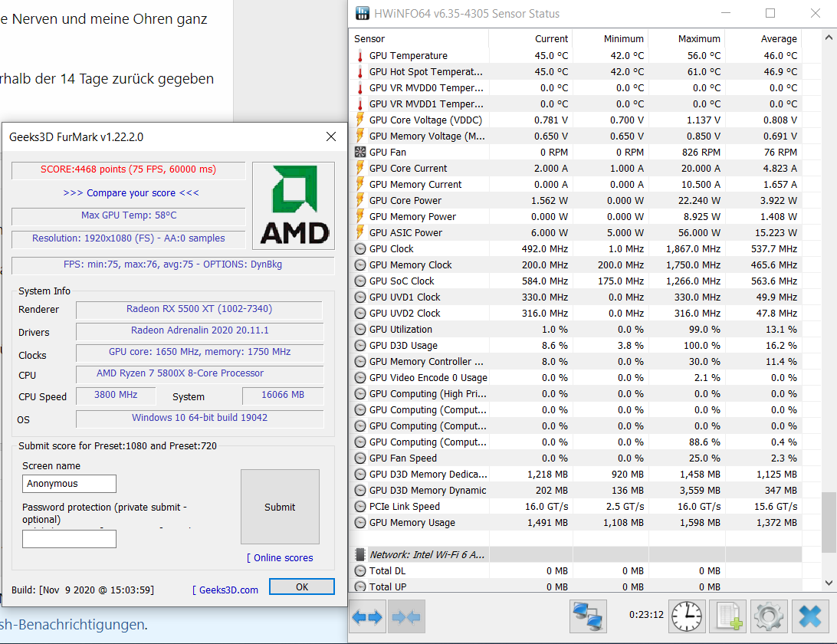Click the thermometer icon beside GPU Hot Spot Temperature
837x644 pixels.
(360, 71)
